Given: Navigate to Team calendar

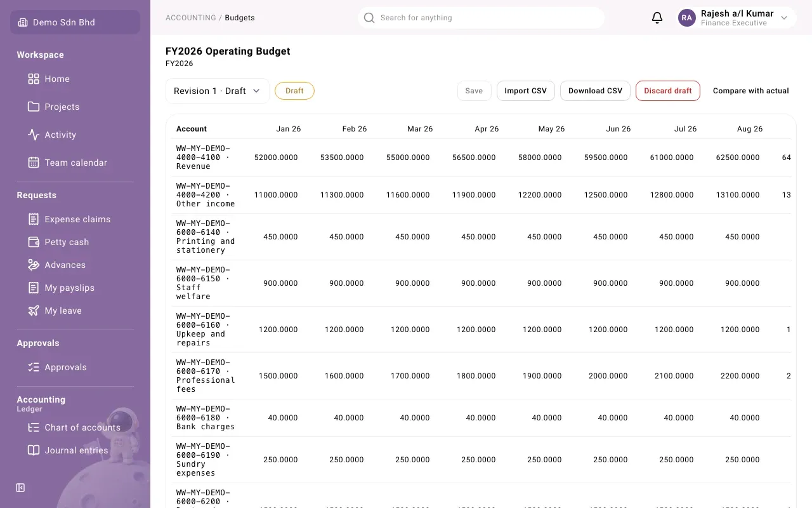Looking at the screenshot, I should point(75,163).
